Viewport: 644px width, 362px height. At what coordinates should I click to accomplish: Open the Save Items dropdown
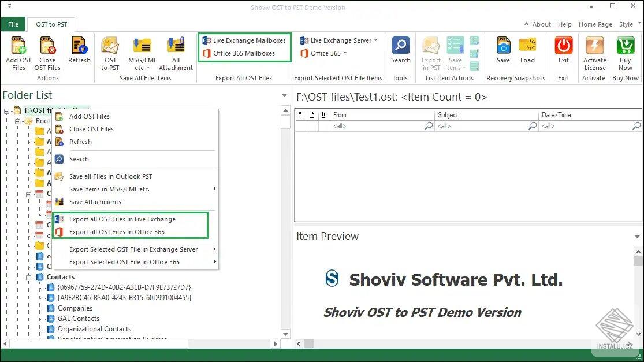455,53
